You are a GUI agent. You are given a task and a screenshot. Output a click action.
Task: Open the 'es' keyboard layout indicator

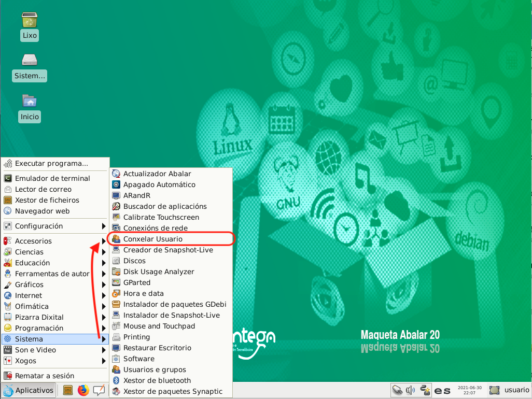[442, 391]
